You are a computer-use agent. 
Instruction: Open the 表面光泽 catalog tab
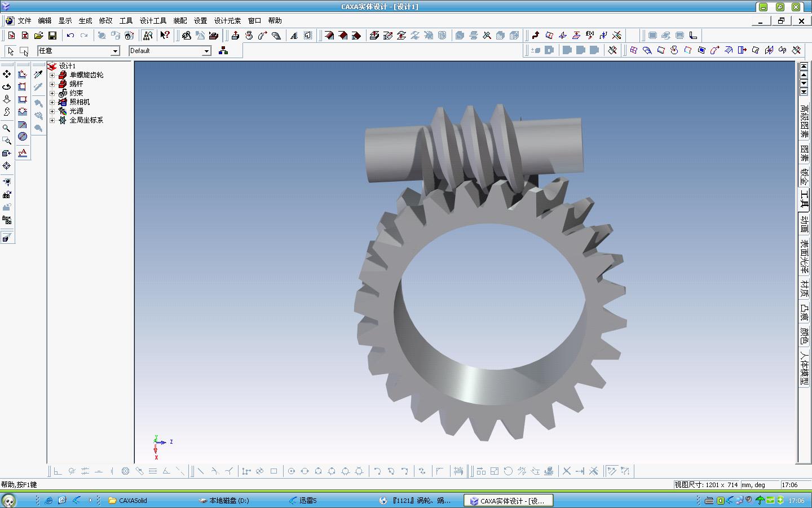coord(804,256)
